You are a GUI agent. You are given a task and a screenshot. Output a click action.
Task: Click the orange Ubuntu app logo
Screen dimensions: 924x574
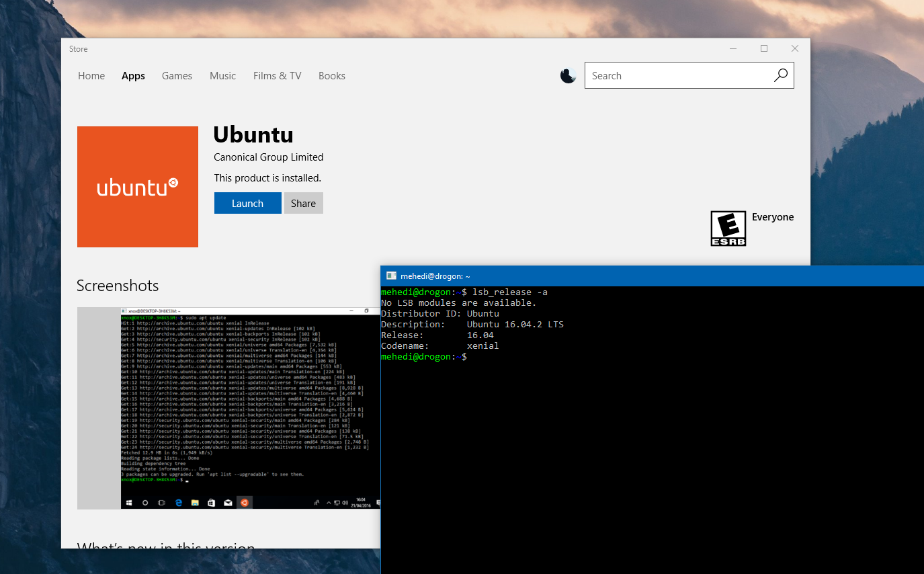(138, 187)
